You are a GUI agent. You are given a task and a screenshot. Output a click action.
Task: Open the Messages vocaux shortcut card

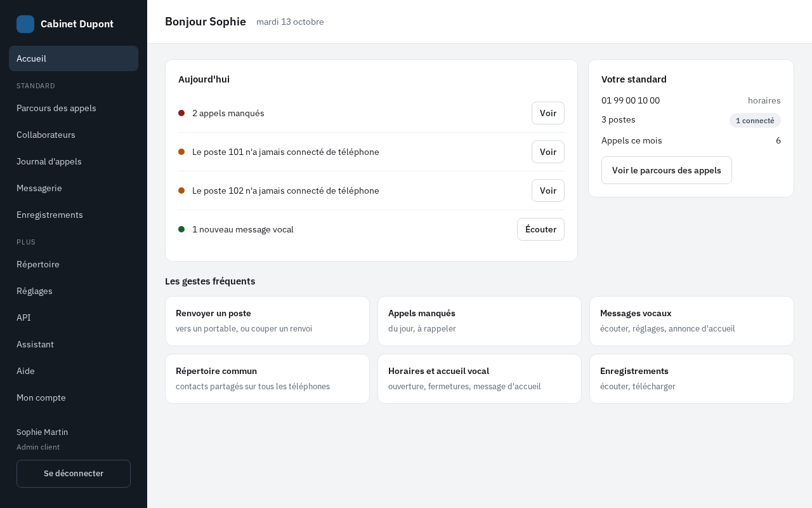point(691,321)
